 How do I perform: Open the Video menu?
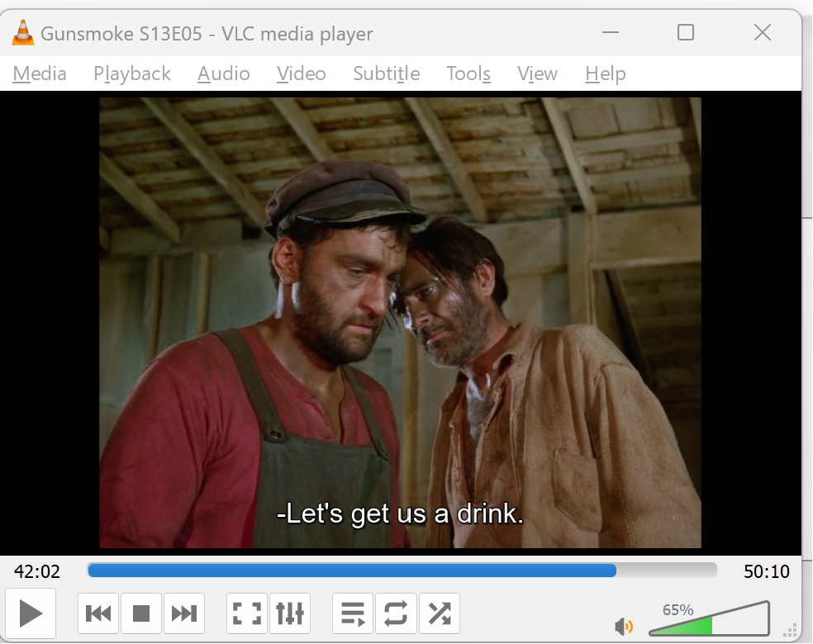click(302, 73)
